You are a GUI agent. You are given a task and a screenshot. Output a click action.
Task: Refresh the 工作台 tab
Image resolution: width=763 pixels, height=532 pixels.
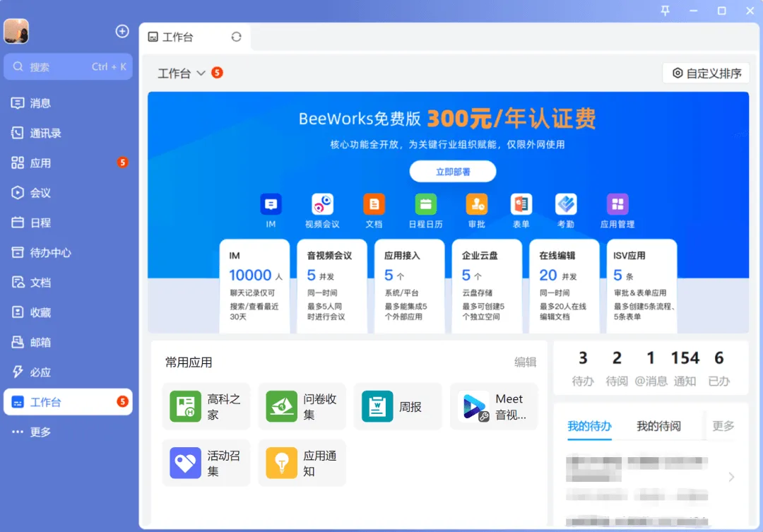point(237,37)
